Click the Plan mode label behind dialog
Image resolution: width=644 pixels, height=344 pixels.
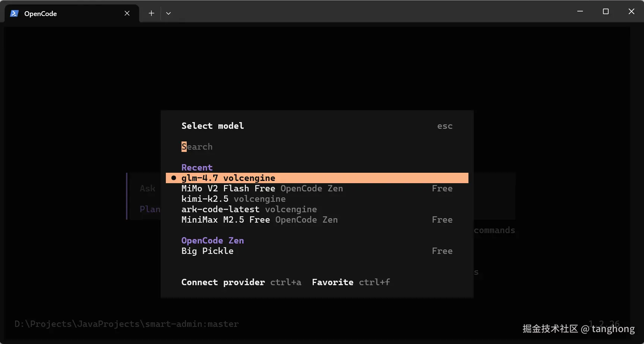point(150,209)
